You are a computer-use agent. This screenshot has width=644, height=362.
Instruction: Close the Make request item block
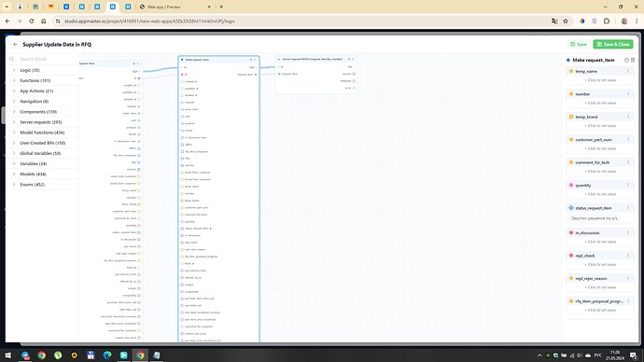[255, 60]
